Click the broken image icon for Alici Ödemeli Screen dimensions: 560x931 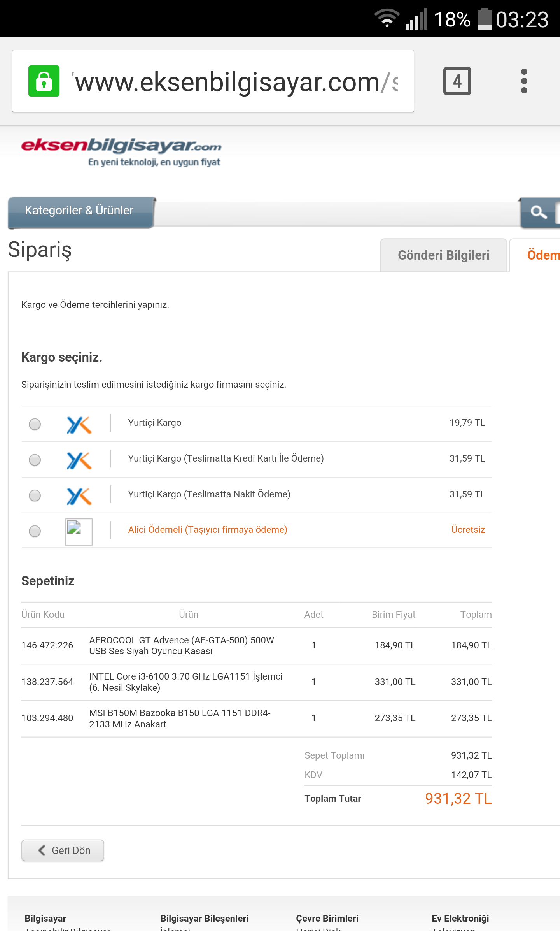(79, 531)
